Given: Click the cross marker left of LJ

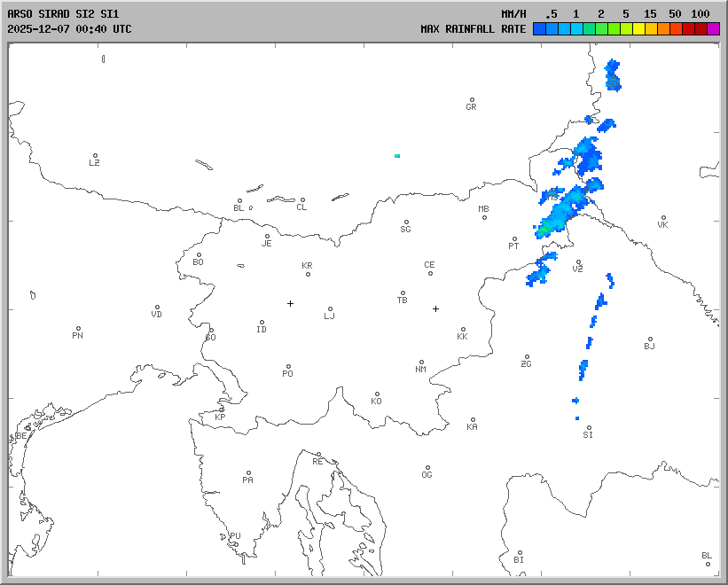Looking at the screenshot, I should [x=290, y=303].
